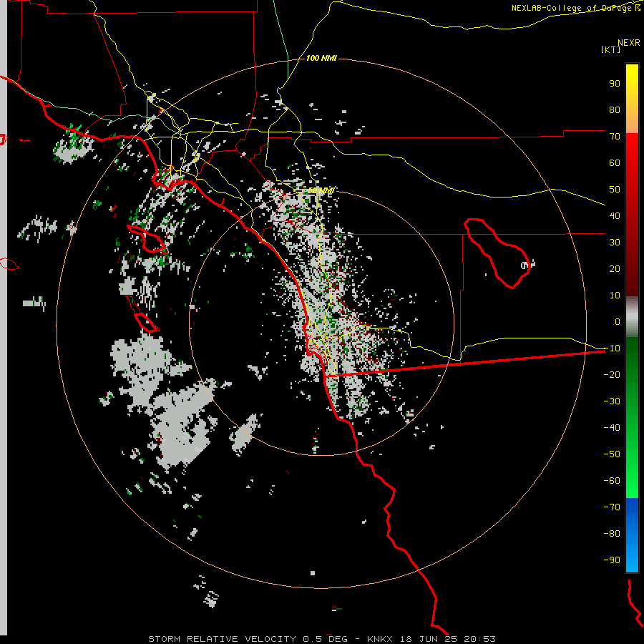Pick the blue bottom color bar segment
The height and width of the screenshot is (644, 644).
632,535
